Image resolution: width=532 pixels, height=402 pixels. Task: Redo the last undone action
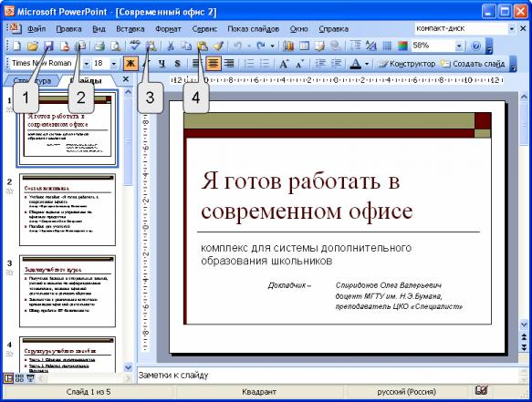pos(261,46)
